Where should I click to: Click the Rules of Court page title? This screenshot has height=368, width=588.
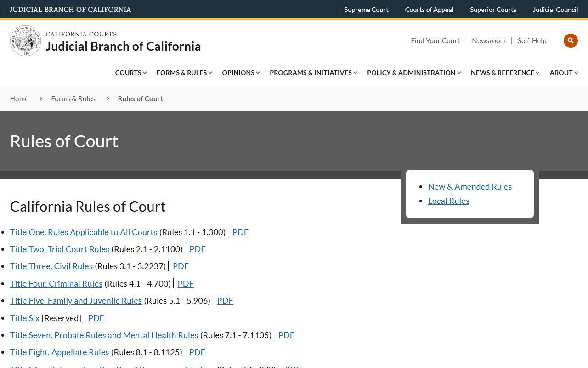point(64,141)
